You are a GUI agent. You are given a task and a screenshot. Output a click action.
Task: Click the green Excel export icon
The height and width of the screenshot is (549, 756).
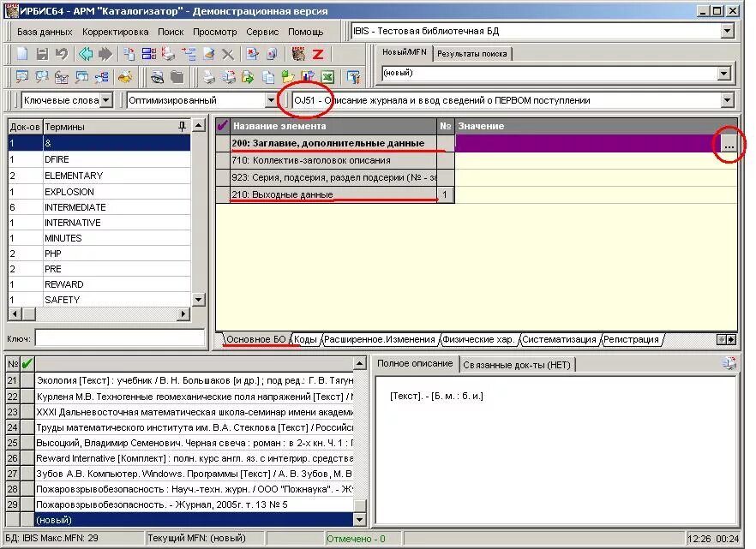(327, 76)
